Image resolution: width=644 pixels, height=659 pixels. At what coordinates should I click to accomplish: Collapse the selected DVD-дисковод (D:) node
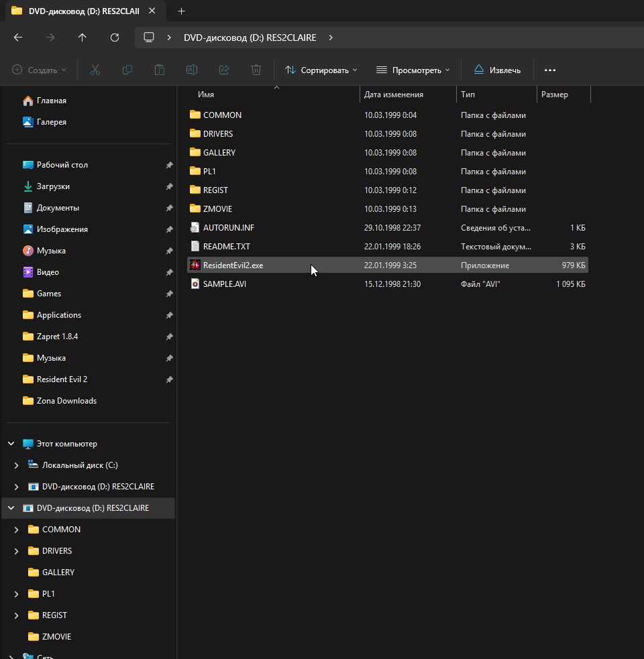coord(11,507)
